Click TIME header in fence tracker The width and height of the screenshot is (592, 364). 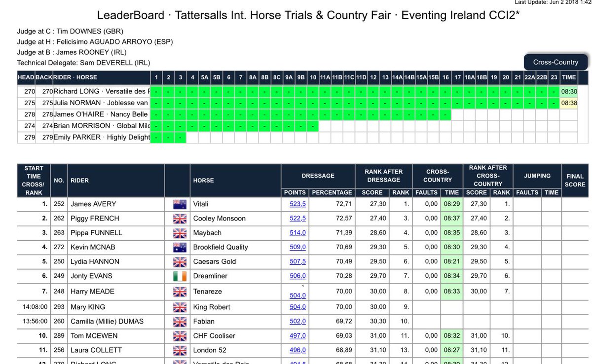pyautogui.click(x=569, y=77)
